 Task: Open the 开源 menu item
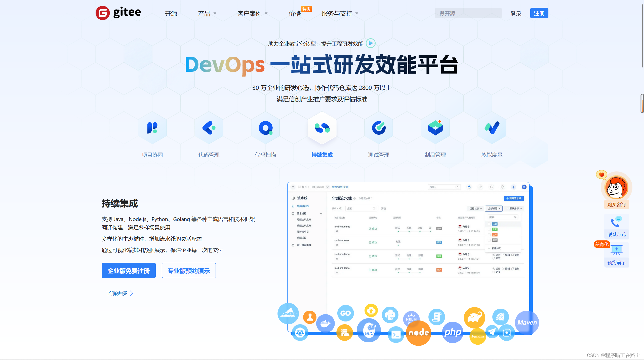(171, 14)
